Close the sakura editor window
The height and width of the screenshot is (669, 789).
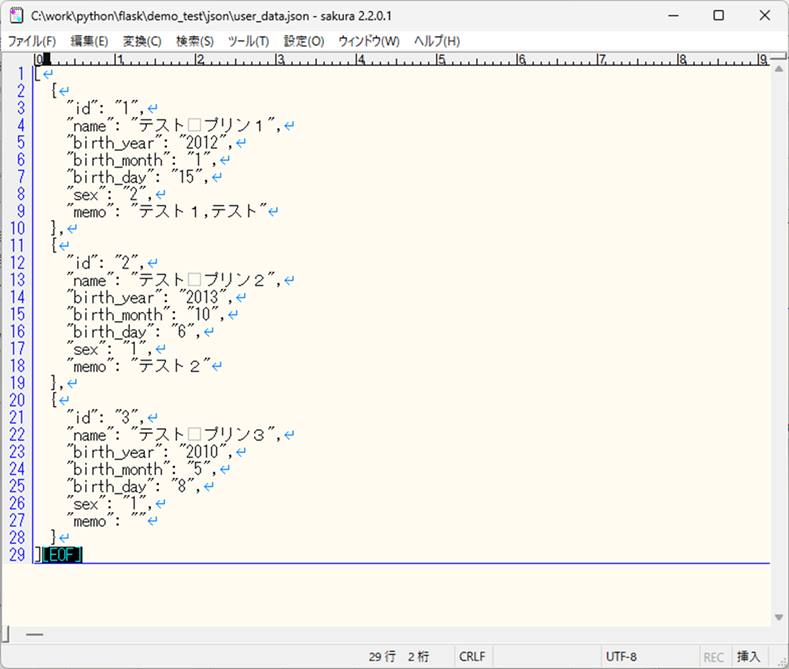click(765, 16)
